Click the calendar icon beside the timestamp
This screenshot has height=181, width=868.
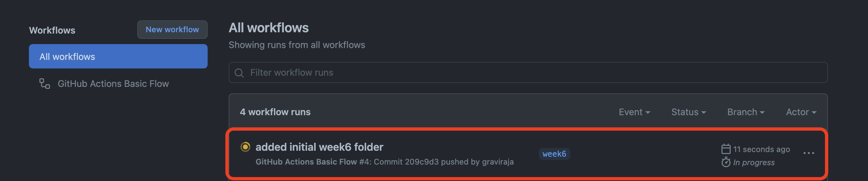[725, 149]
